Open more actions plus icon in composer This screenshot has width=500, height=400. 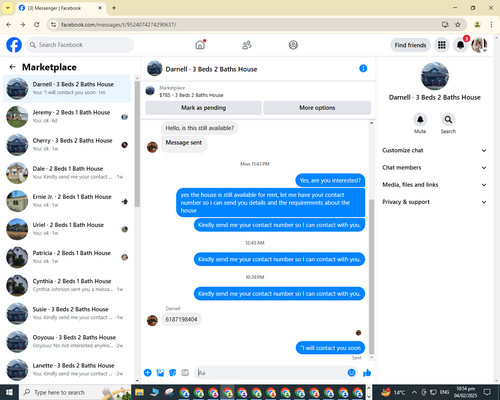[148, 373]
